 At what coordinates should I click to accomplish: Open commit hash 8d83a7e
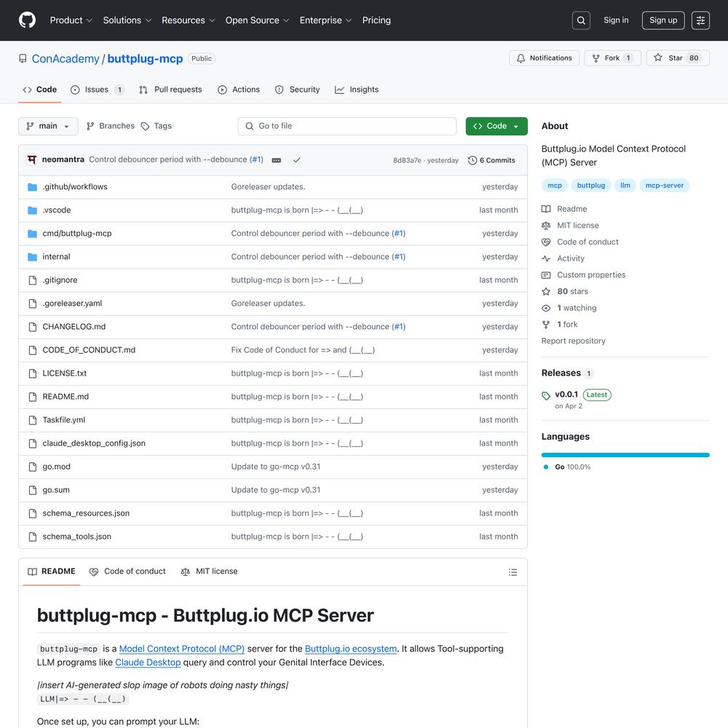click(407, 161)
